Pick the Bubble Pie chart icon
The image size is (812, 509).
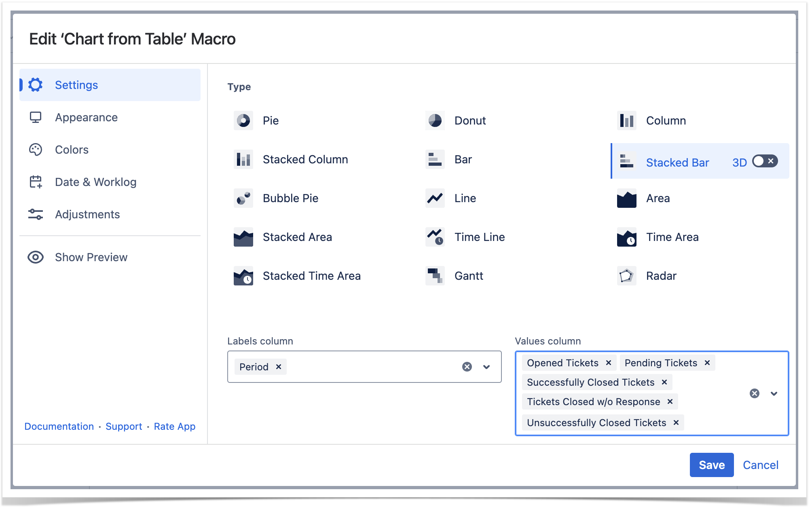[243, 198]
